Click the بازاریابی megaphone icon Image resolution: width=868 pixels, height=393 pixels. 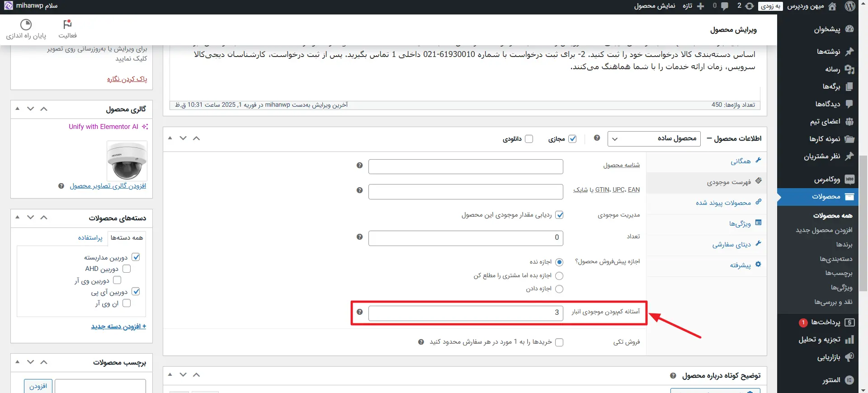(849, 357)
